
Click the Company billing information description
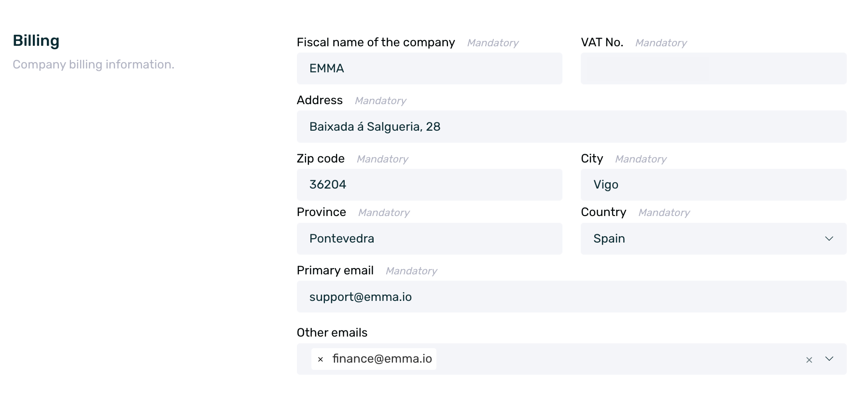93,65
